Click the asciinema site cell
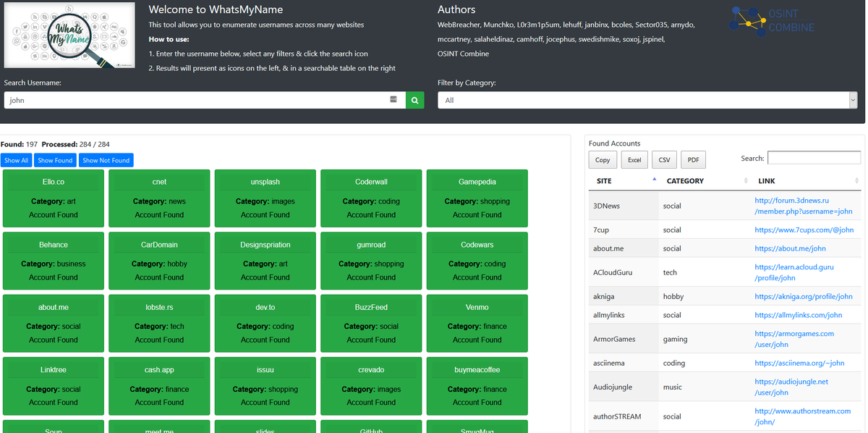 pos(624,363)
